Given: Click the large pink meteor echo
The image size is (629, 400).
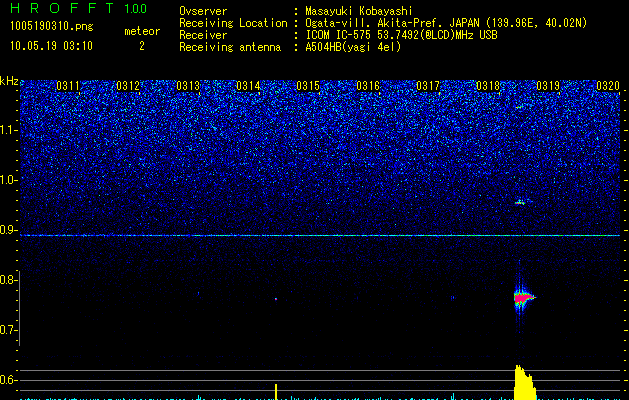Looking at the screenshot, I should (523, 298).
